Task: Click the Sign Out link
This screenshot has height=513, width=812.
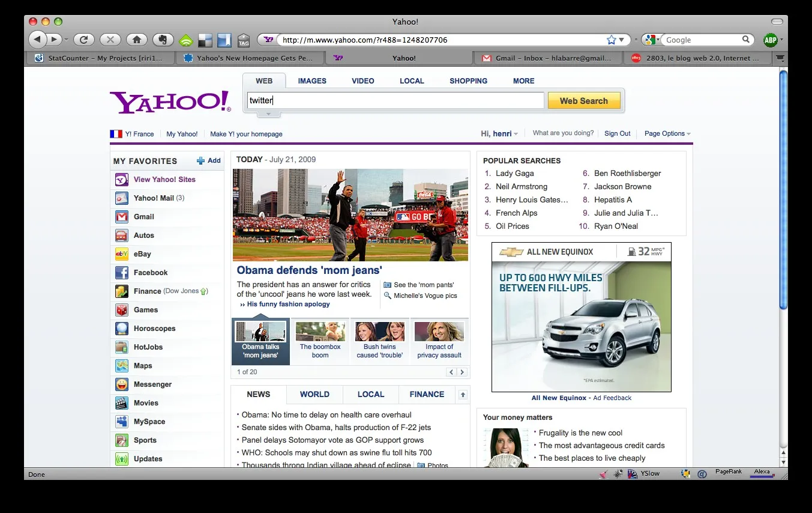Action: point(617,133)
